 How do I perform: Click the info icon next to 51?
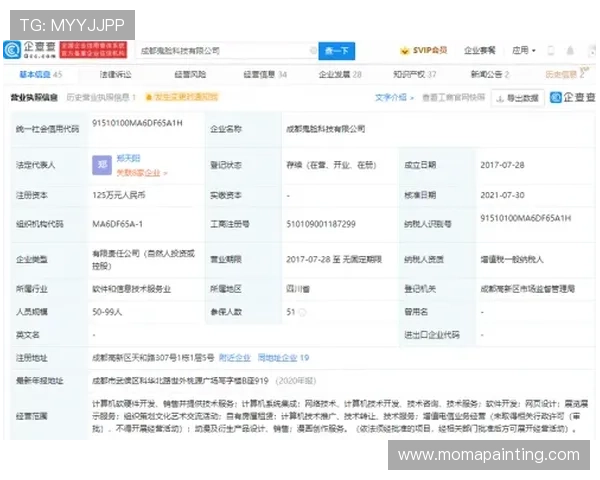pos(302,312)
